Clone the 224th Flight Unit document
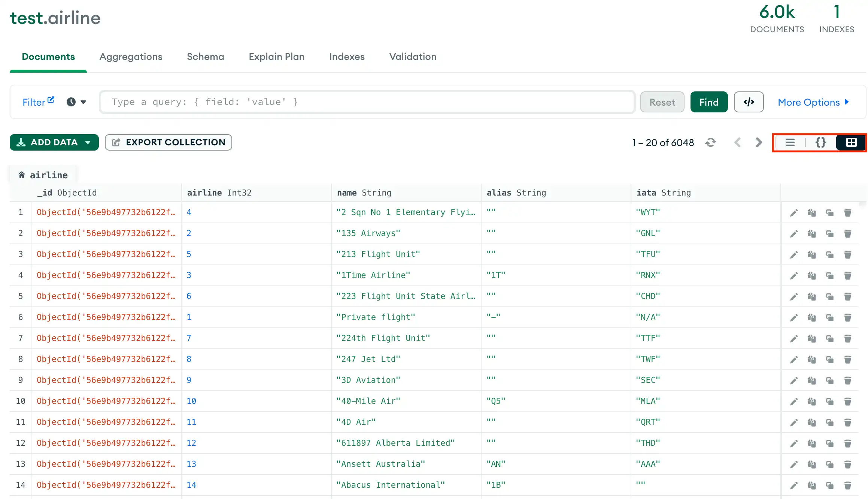 pyautogui.click(x=830, y=339)
